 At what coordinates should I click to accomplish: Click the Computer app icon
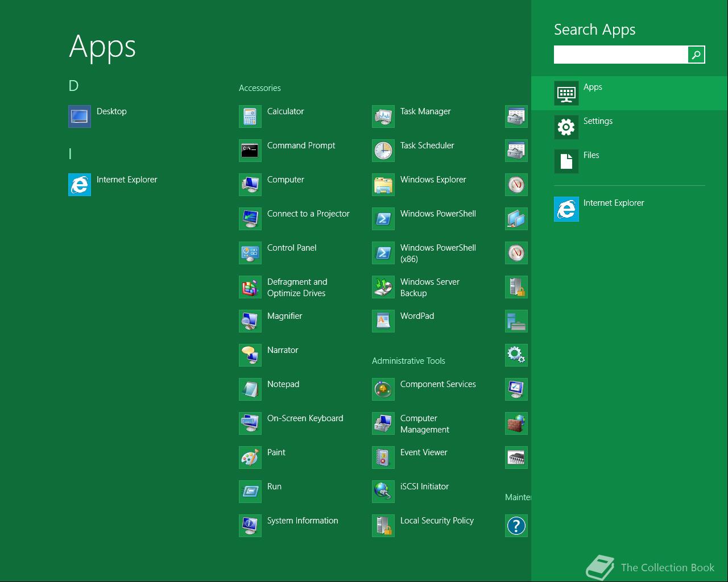tap(250, 185)
